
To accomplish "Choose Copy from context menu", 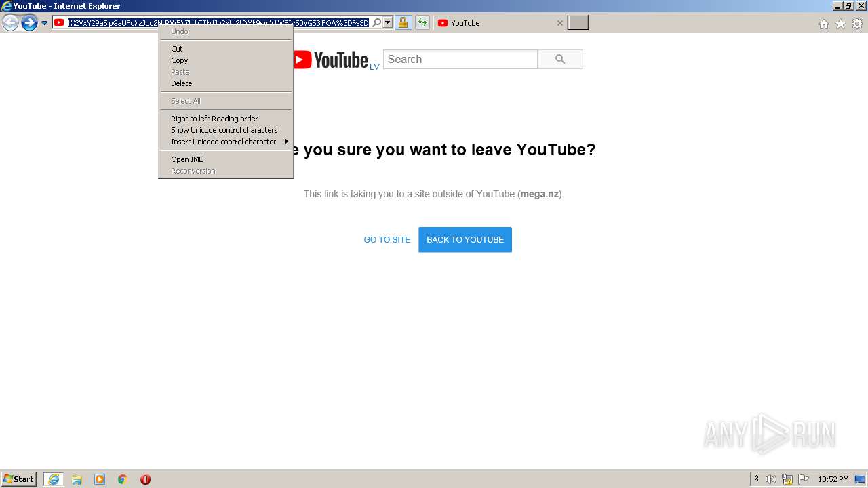I will pos(226,60).
